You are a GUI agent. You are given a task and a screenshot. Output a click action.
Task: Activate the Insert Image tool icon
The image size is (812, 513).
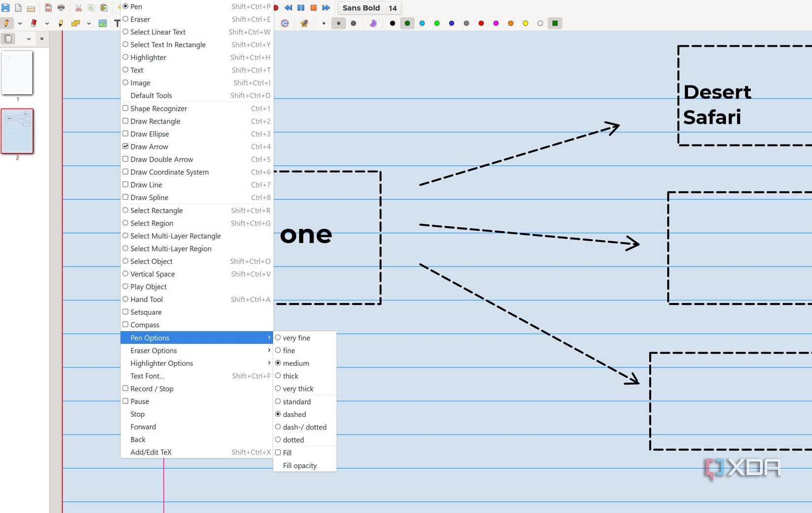coord(102,23)
